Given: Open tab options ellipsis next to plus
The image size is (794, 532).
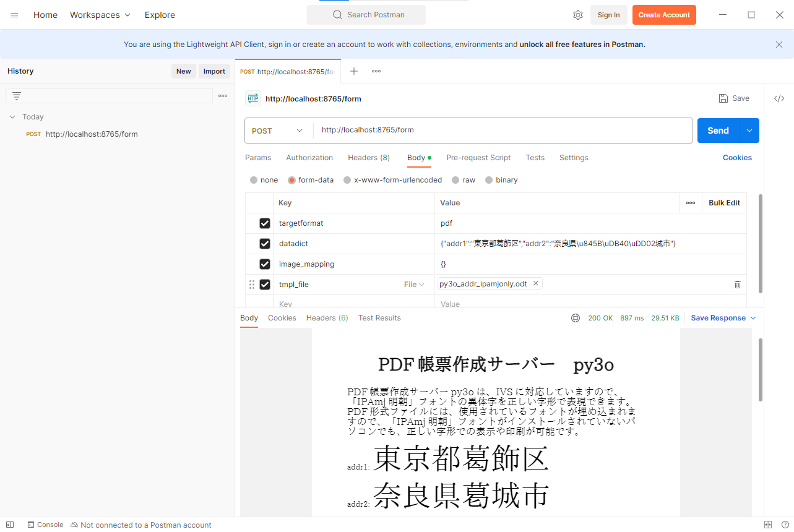Looking at the screenshot, I should click(376, 71).
